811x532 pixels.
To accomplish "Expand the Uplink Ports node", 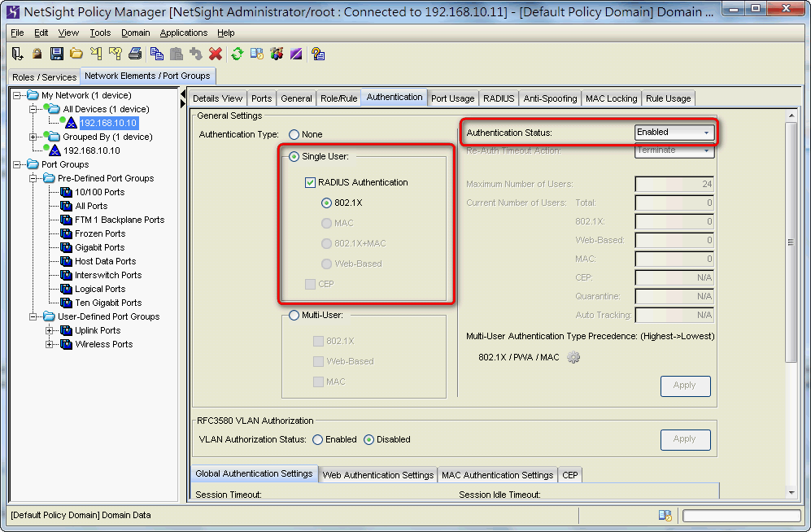I will coord(49,330).
